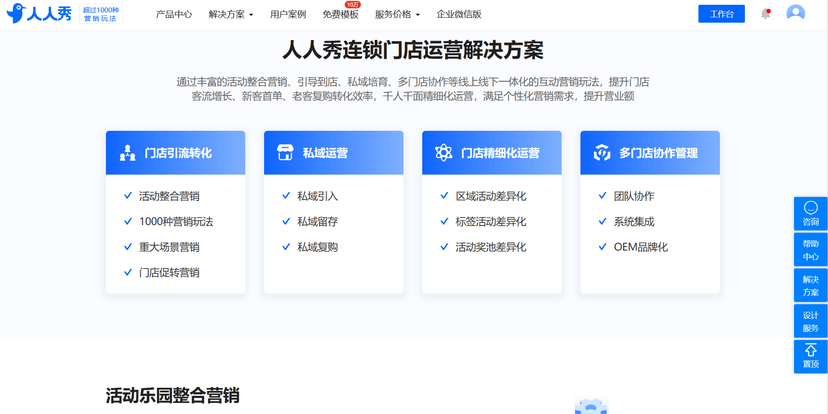This screenshot has width=828, height=414.
Task: Open 免费模板 menu item
Action: [x=341, y=15]
